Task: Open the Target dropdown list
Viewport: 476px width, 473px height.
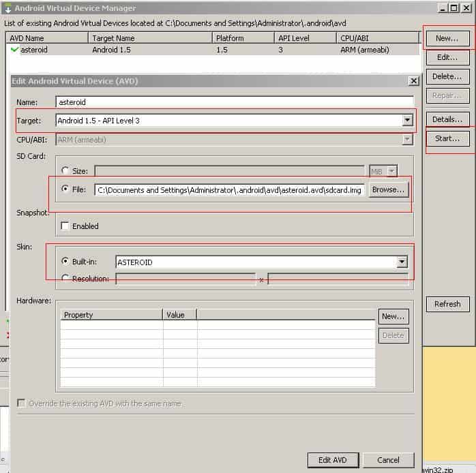Action: [x=407, y=121]
